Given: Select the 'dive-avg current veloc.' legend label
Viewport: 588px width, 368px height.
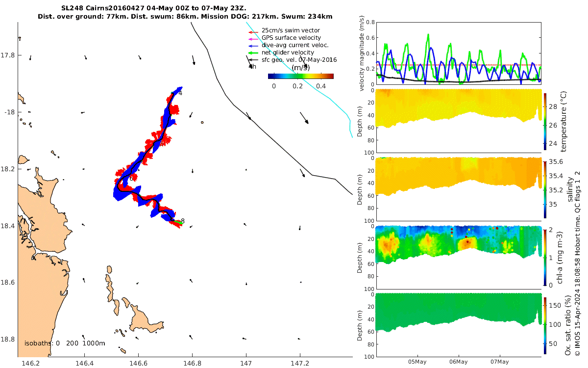Looking at the screenshot, I should 295,45.
